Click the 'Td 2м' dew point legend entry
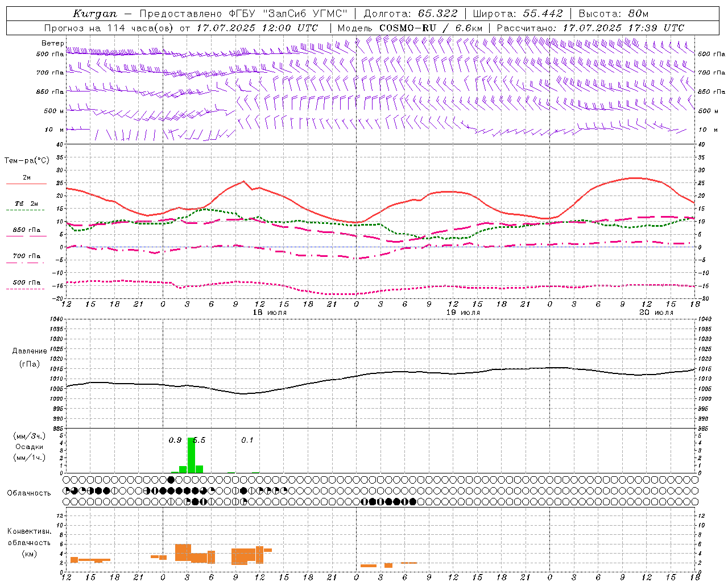This screenshot has width=728, height=582. coord(27,203)
